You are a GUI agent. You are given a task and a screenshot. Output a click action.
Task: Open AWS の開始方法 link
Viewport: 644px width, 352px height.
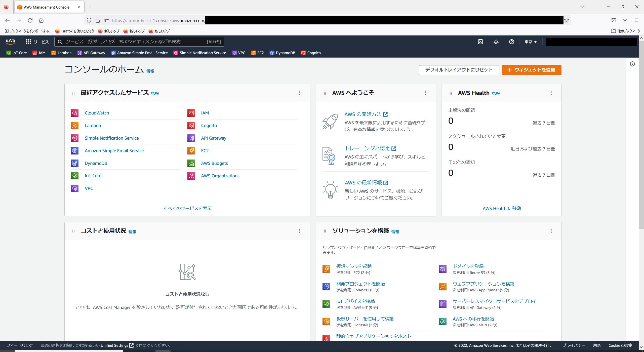(x=366, y=114)
